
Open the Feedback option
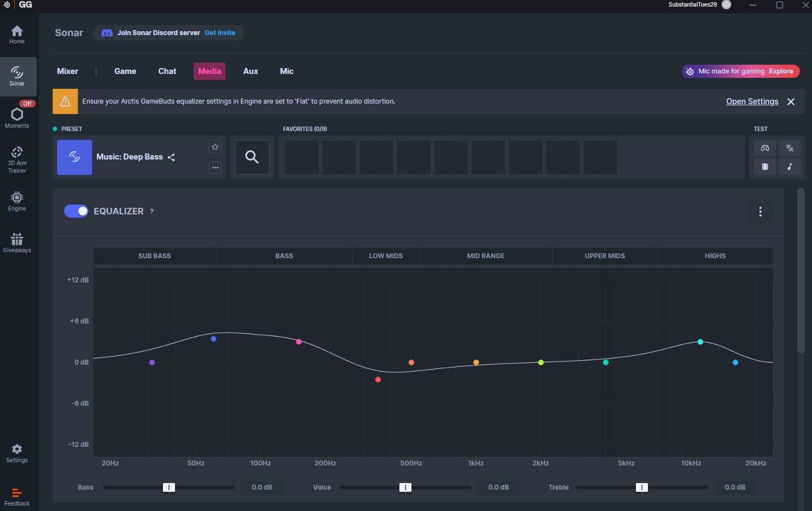tap(17, 497)
